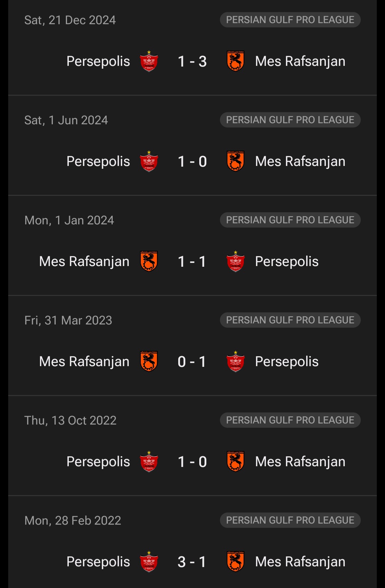This screenshot has height=588, width=385.
Task: Tap the league badge on 21 Dec 2024 match
Action: 290,20
